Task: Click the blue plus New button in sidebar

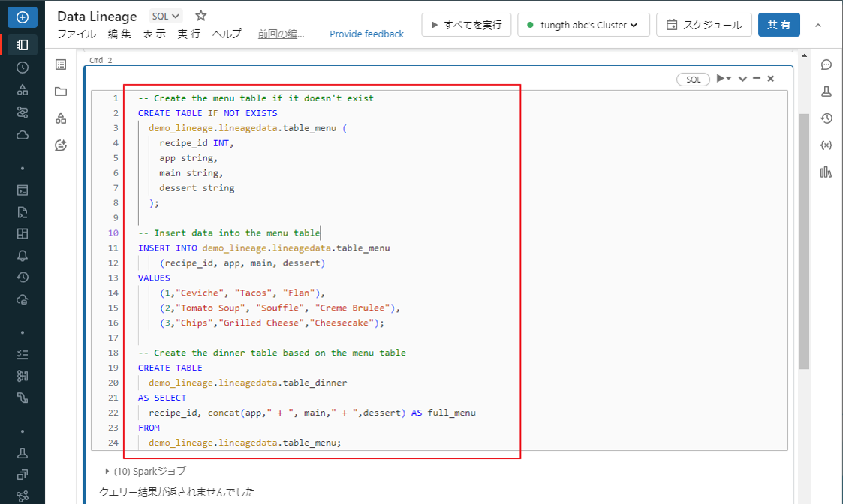Action: tap(23, 16)
